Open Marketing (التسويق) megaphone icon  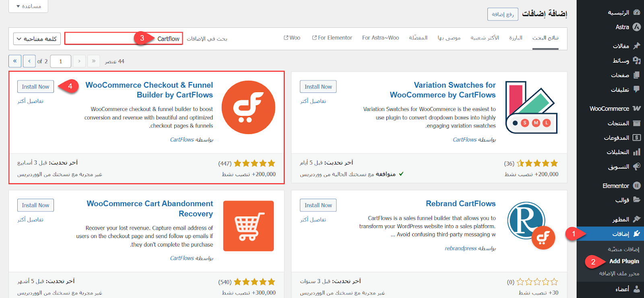636,166
